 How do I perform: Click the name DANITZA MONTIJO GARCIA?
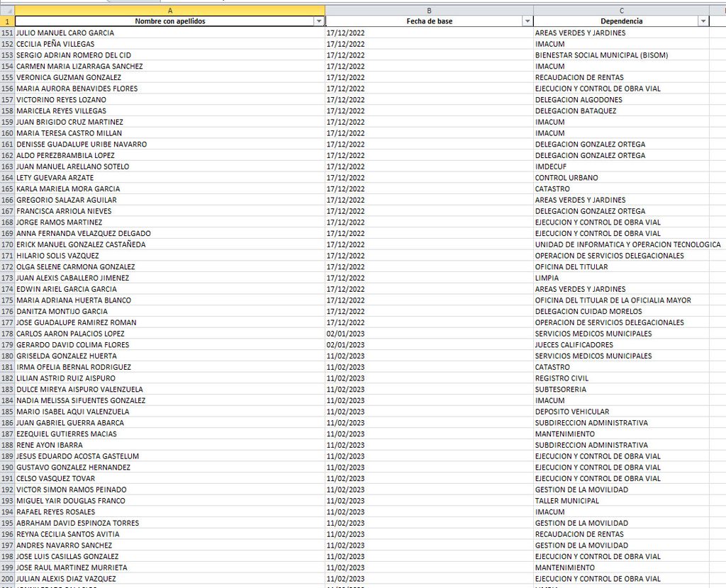point(62,311)
